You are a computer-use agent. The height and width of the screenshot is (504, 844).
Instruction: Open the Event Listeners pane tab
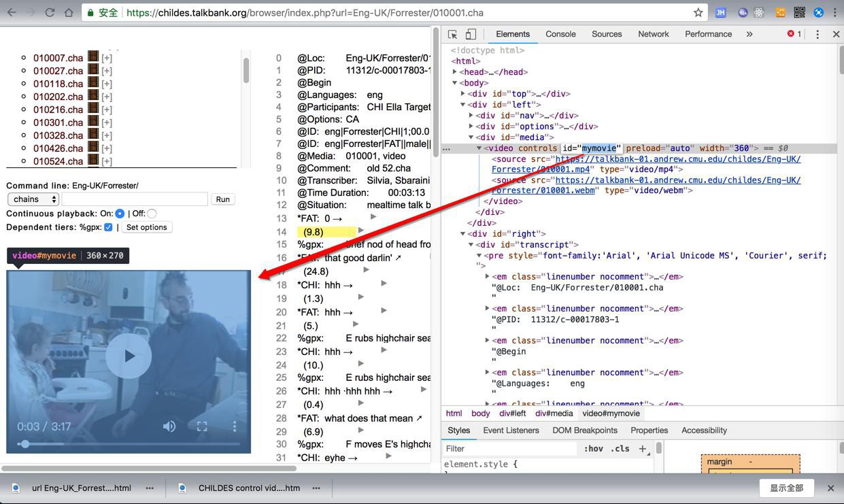click(x=511, y=431)
